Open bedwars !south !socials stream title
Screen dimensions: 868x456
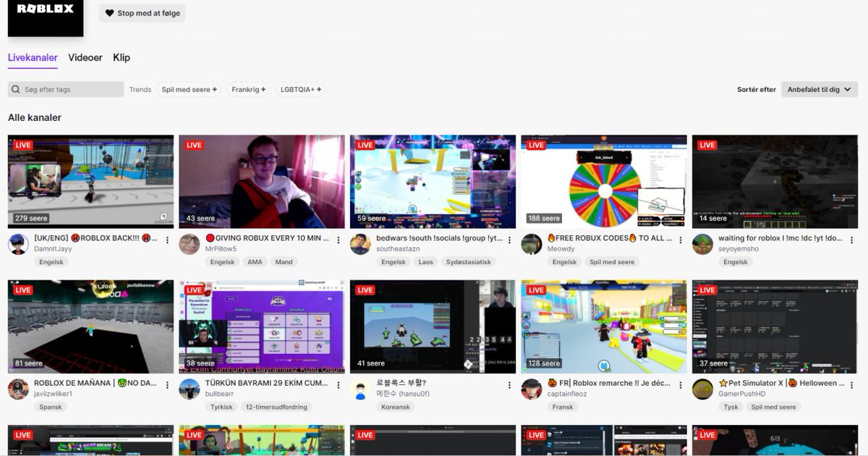(x=438, y=238)
